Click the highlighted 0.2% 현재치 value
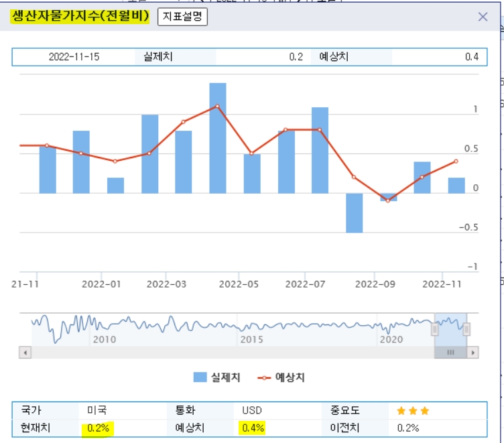The image size is (504, 443). (x=98, y=428)
